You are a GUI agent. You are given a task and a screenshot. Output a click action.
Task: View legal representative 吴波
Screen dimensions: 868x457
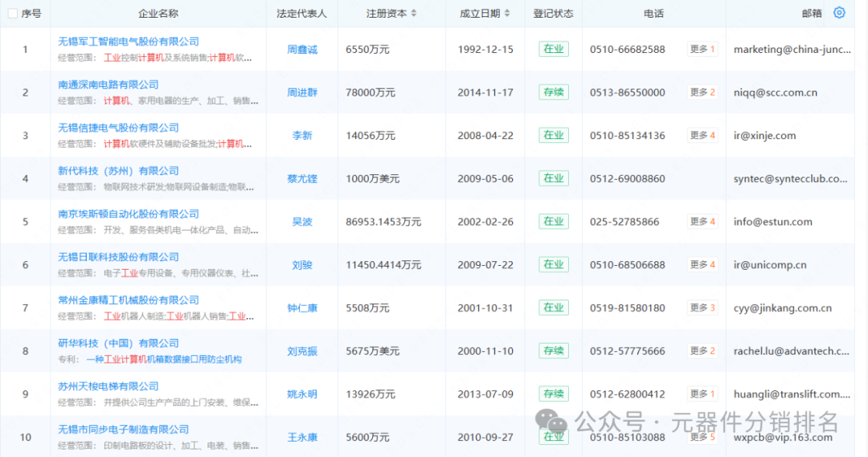302,222
